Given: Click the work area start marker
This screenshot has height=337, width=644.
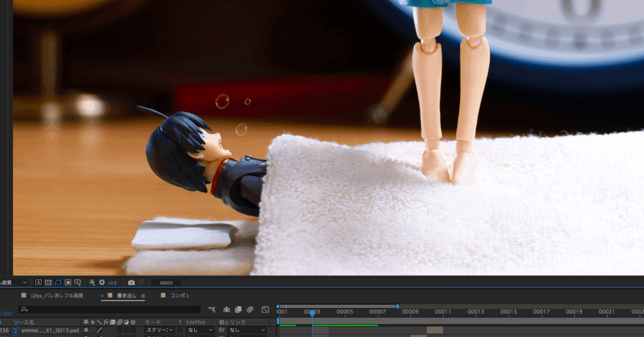Looking at the screenshot, I should 278,321.
